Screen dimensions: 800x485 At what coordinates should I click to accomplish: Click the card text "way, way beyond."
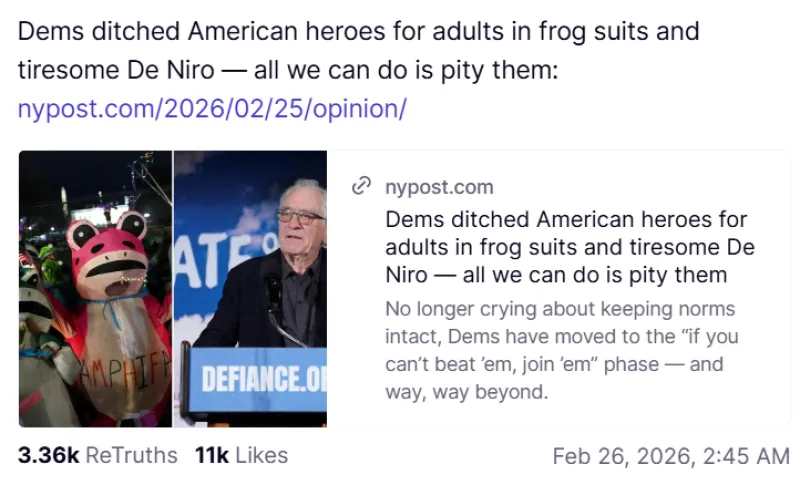click(x=467, y=392)
